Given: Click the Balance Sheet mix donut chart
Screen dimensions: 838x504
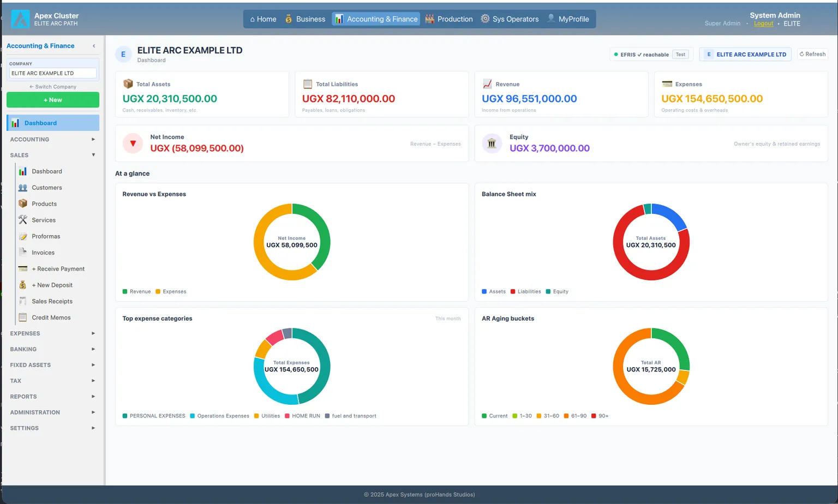Looking at the screenshot, I should pos(651,242).
